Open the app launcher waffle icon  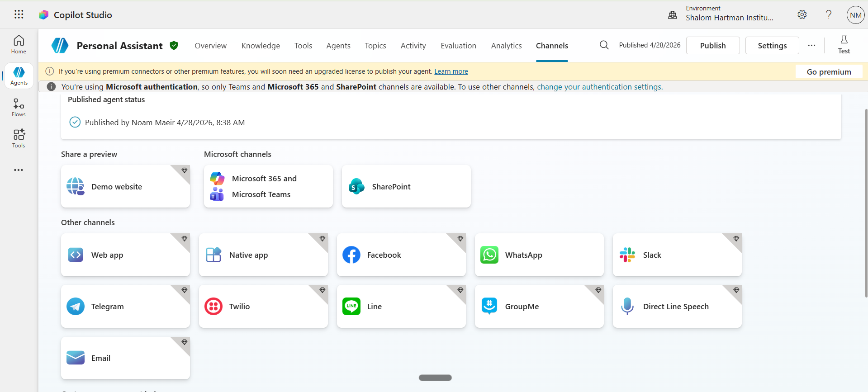pyautogui.click(x=19, y=14)
